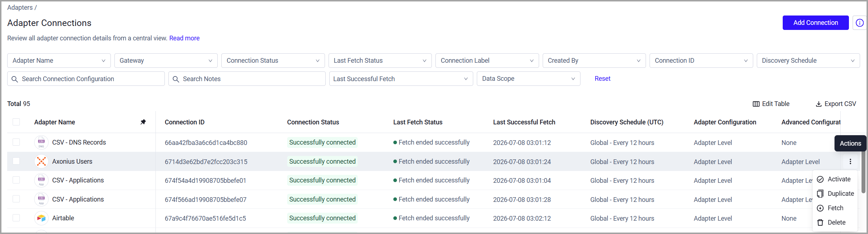Click the info icon beside Add Connection
Viewport: 868px width, 234px height.
[859, 23]
